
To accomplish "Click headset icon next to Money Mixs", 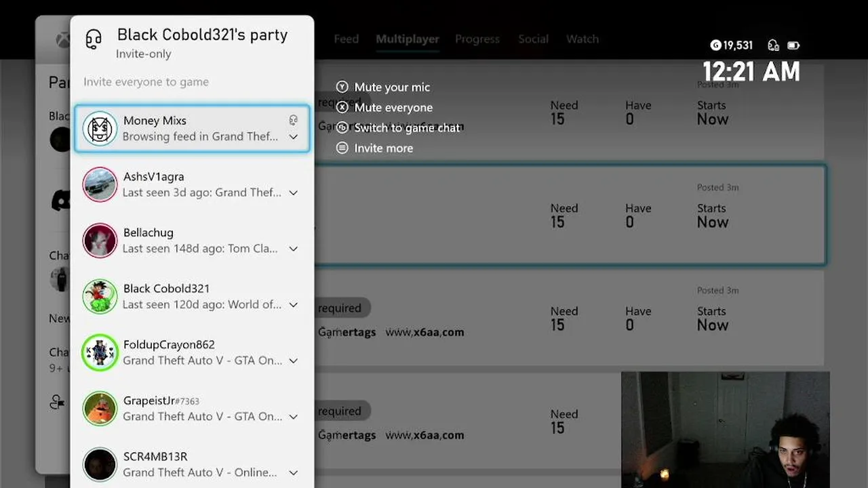I will (293, 120).
